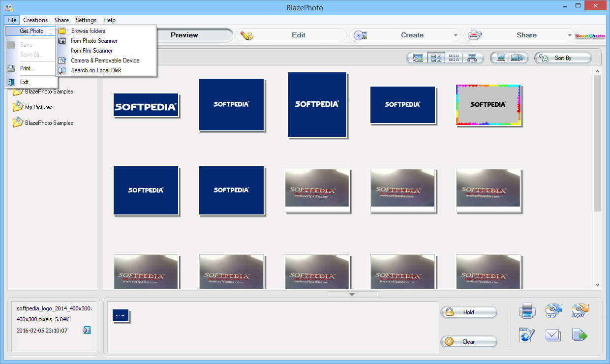Open the Creations menu
This screenshot has height=364, width=610.
[x=35, y=20]
